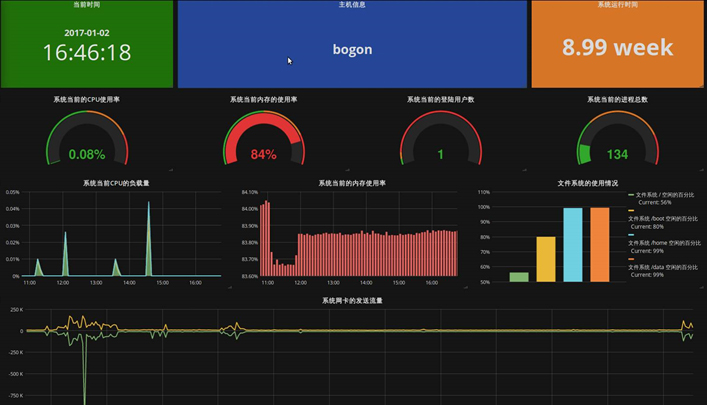707x405 pixels.
Task: Click the 16:46:18 clock value
Action: pos(87,52)
